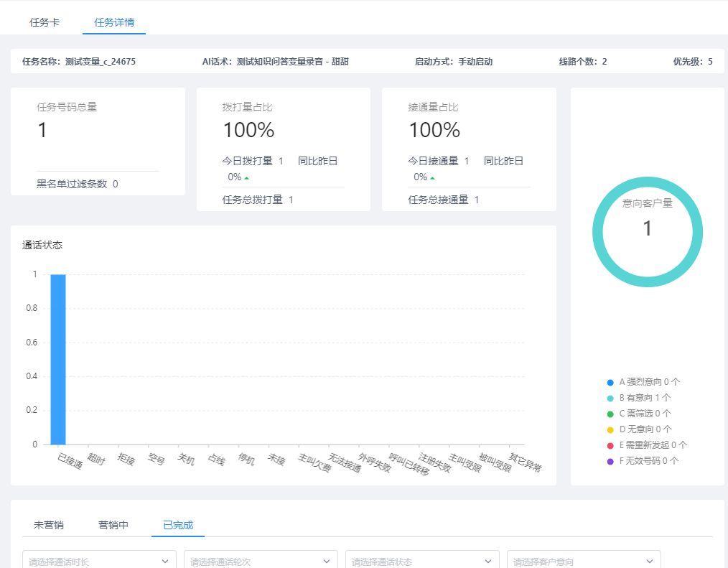Viewport: 728px width, 568px height.
Task: Toggle the E 需重新发起 legend dot
Action: (x=610, y=446)
